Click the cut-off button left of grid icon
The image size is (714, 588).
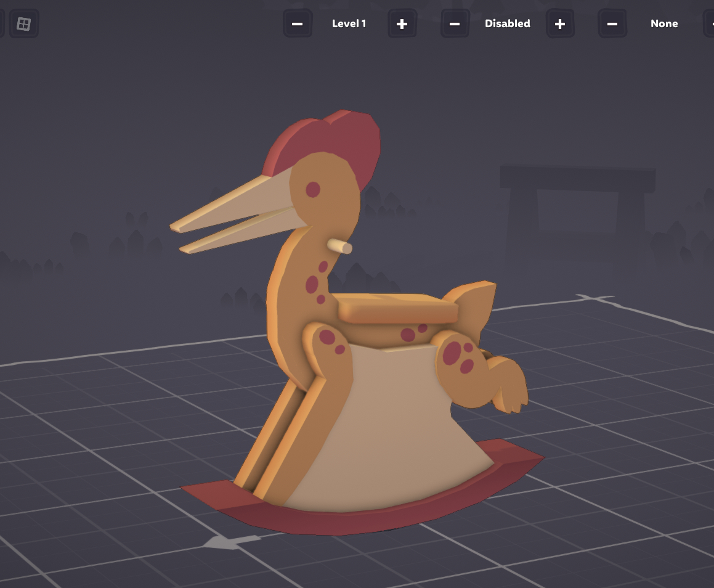click(x=2, y=24)
